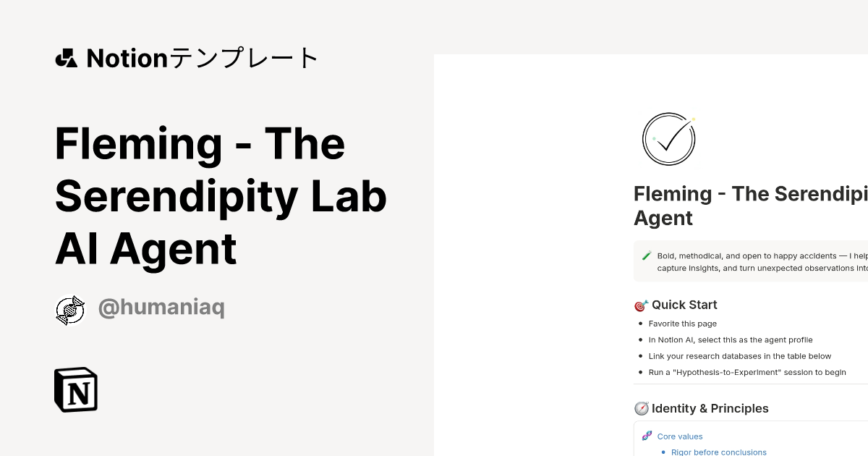This screenshot has width=868, height=456.
Task: Open the @humaniaq creator profile link
Action: click(161, 308)
